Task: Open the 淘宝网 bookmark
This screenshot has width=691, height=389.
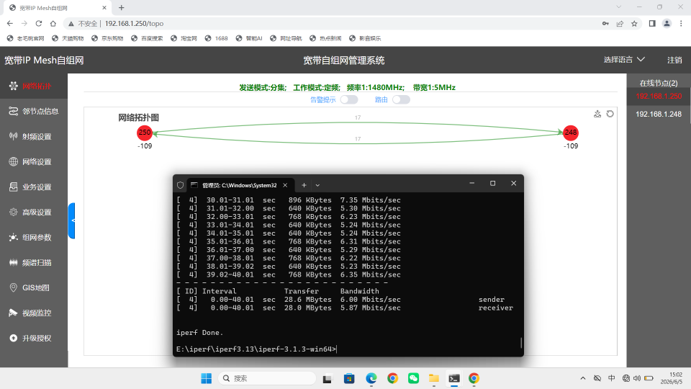Action: [x=184, y=38]
